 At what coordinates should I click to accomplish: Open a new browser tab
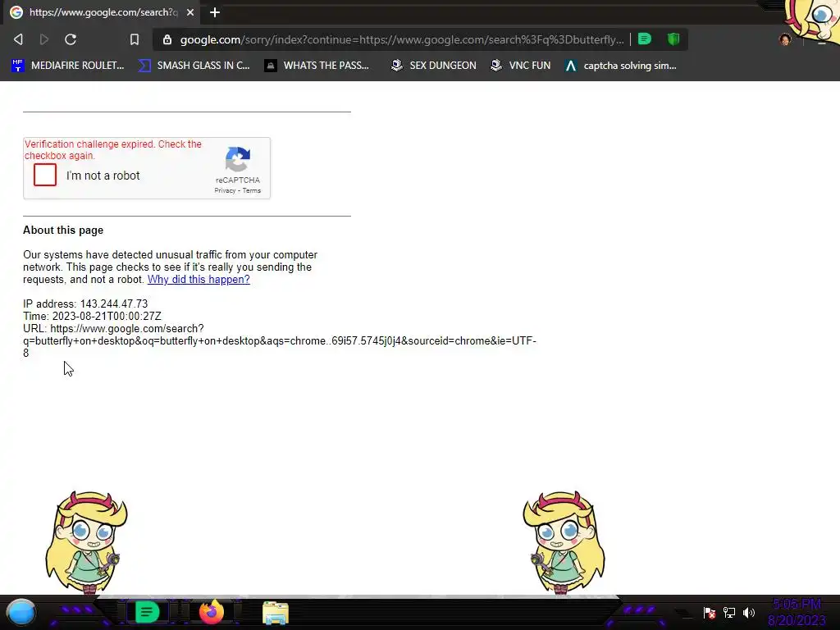tap(215, 12)
